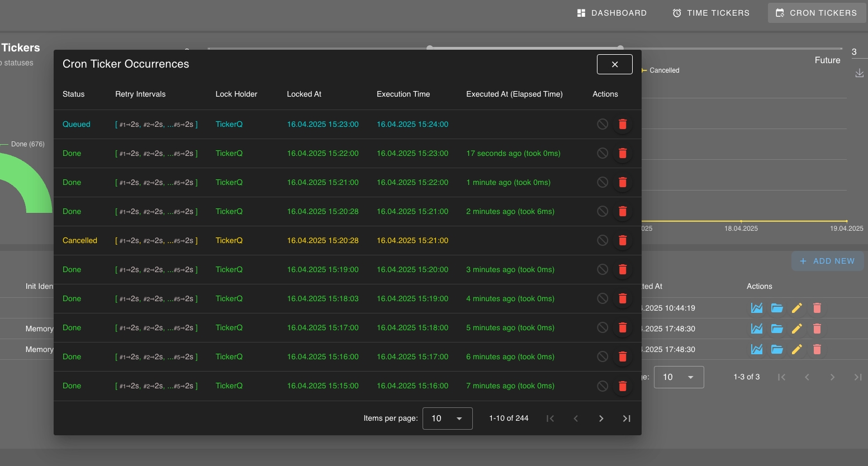
Task: Click Retry Intervals column header
Action: (x=140, y=94)
